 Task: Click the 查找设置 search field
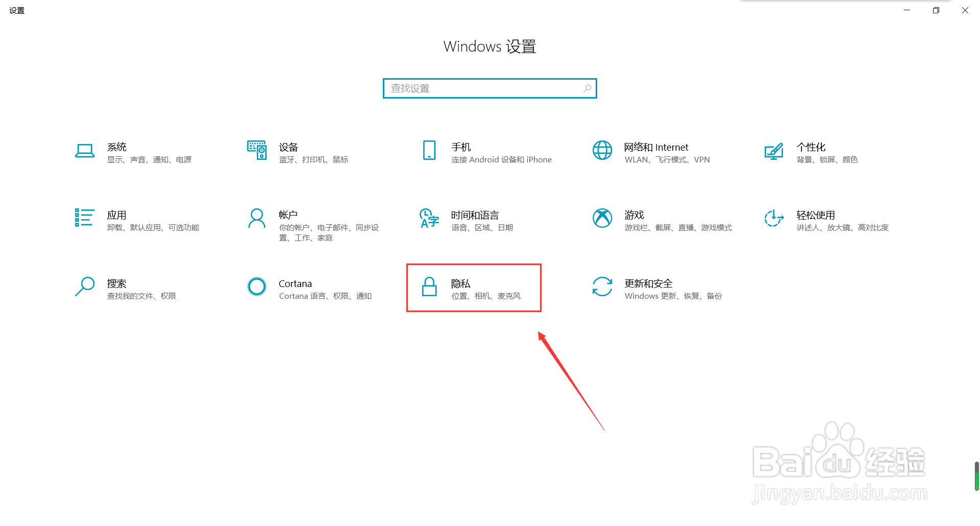click(x=490, y=88)
